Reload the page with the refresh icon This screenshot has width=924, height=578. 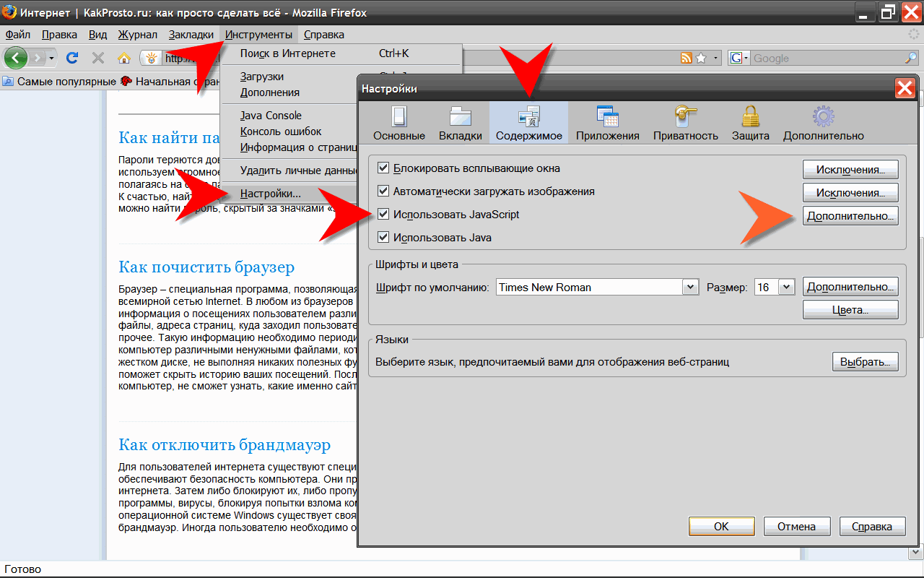(x=72, y=58)
